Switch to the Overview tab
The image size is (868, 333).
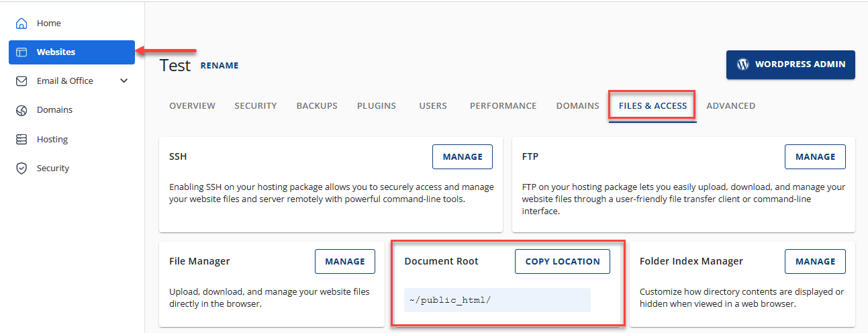192,106
